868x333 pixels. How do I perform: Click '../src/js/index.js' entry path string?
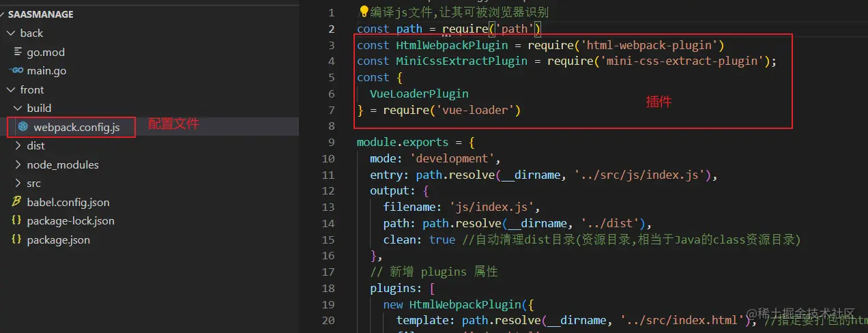point(639,175)
